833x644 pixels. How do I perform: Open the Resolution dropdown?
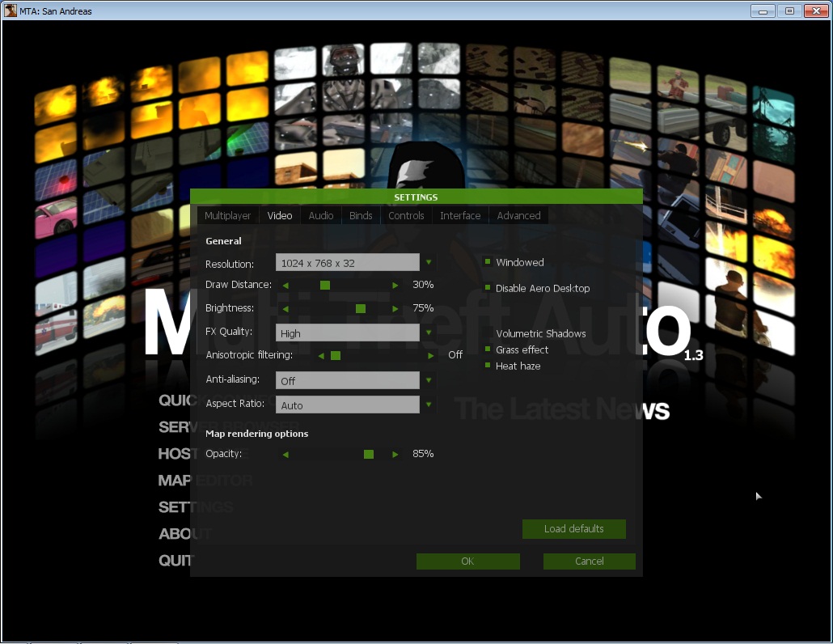click(429, 262)
